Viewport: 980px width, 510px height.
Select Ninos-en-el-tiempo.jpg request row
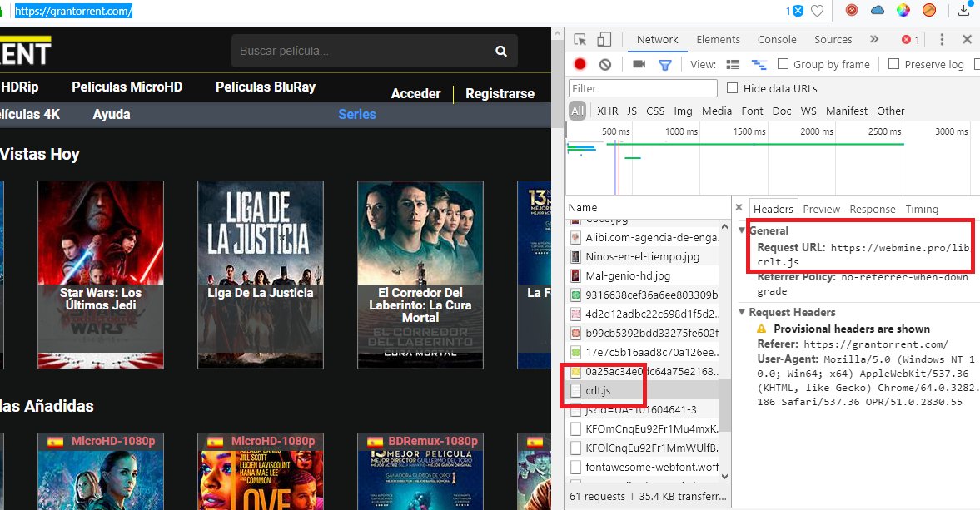(644, 256)
